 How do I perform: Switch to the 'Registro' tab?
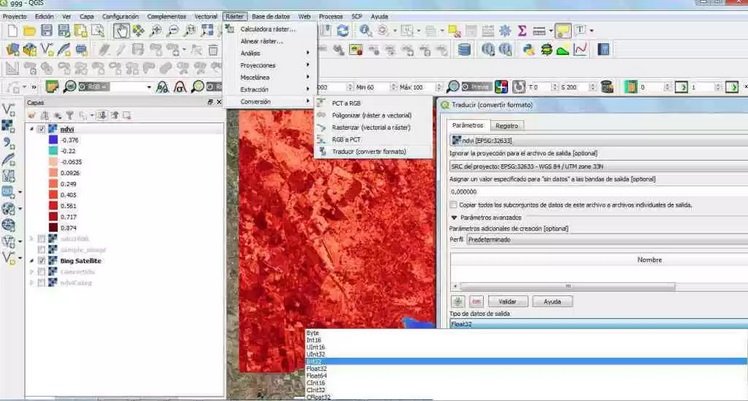tap(507, 126)
